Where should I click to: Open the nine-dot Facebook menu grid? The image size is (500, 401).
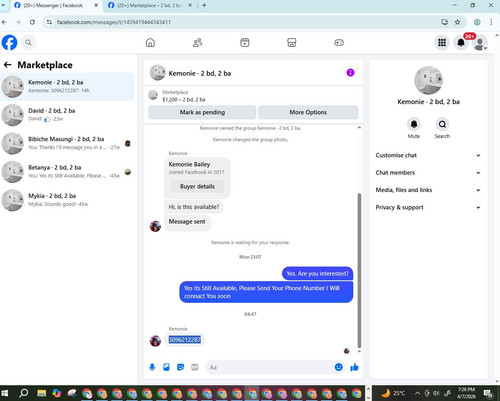click(442, 43)
